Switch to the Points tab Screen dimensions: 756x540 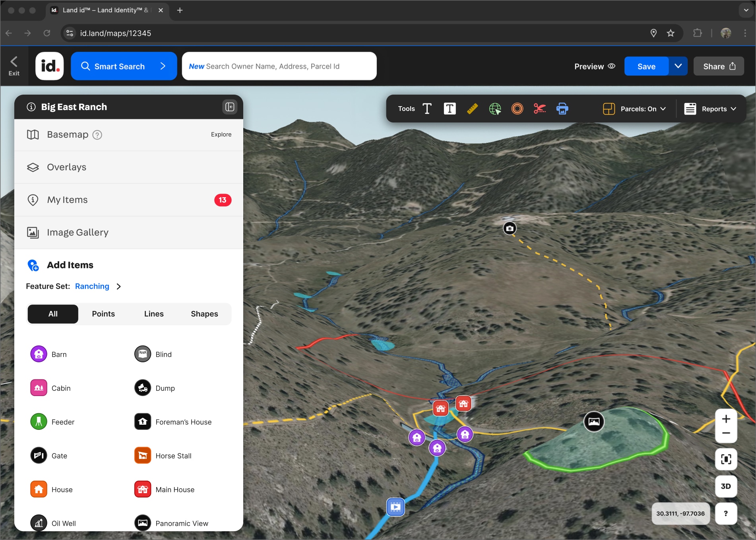(x=103, y=314)
